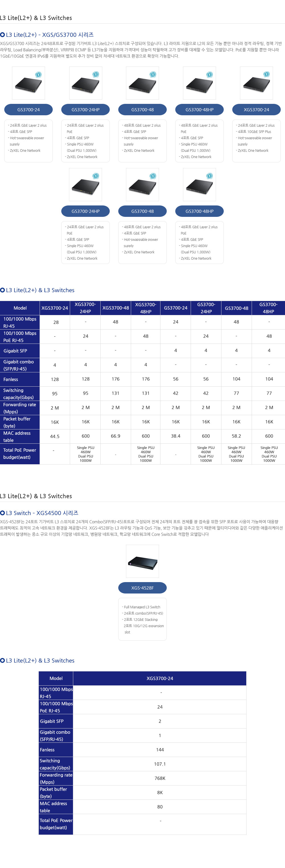Click the GS3700-48 column header in the table
This screenshot has width=285, height=868.
tap(237, 308)
